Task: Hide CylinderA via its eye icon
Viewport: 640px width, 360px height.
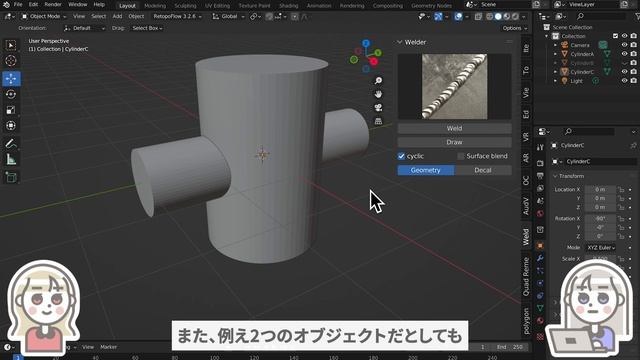Action: point(624,54)
